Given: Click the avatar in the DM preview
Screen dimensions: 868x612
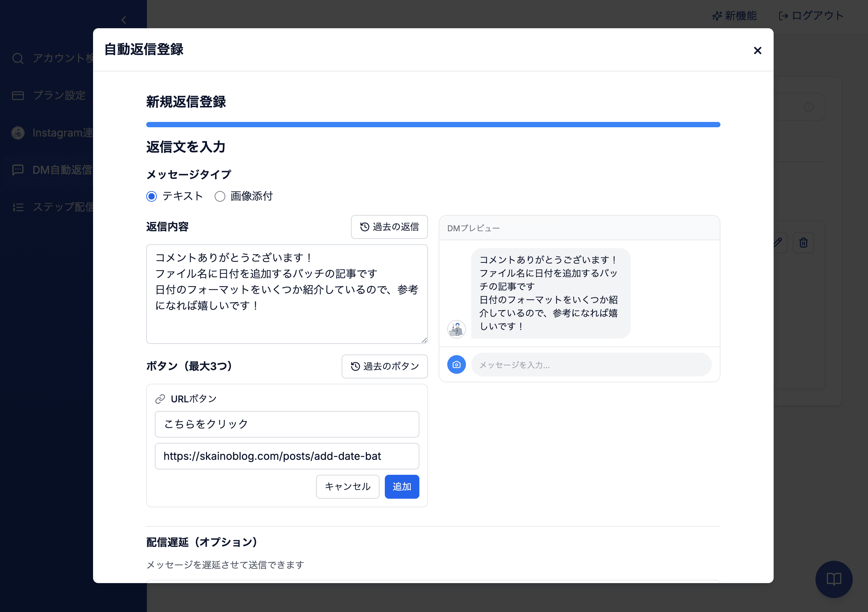Looking at the screenshot, I should (456, 329).
